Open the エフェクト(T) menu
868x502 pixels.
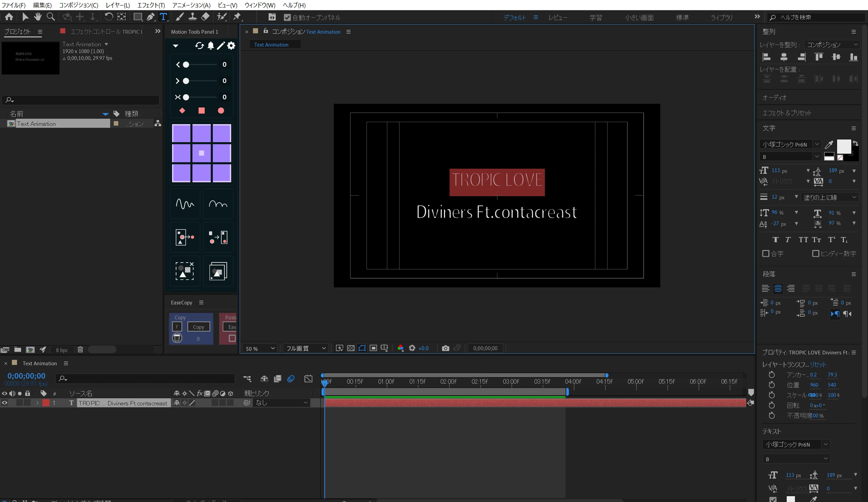tap(151, 5)
